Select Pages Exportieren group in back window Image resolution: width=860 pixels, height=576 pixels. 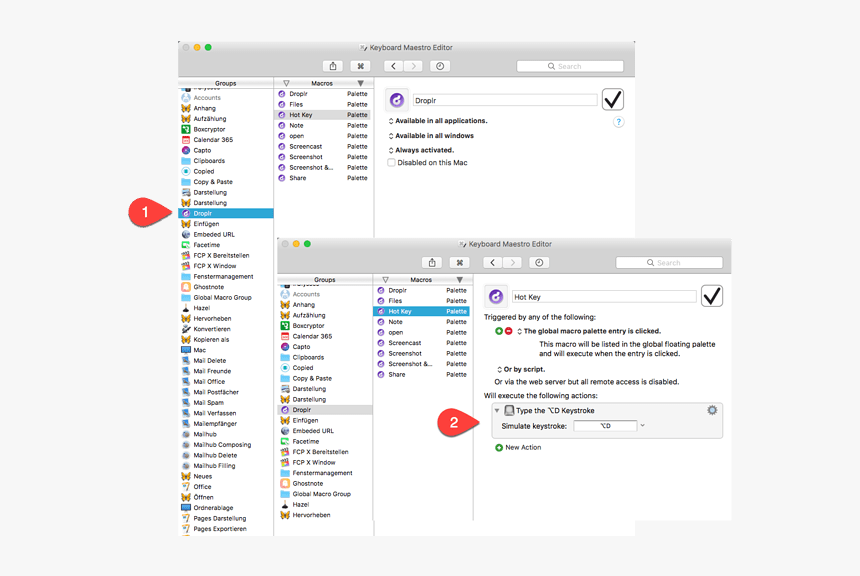click(x=226, y=529)
